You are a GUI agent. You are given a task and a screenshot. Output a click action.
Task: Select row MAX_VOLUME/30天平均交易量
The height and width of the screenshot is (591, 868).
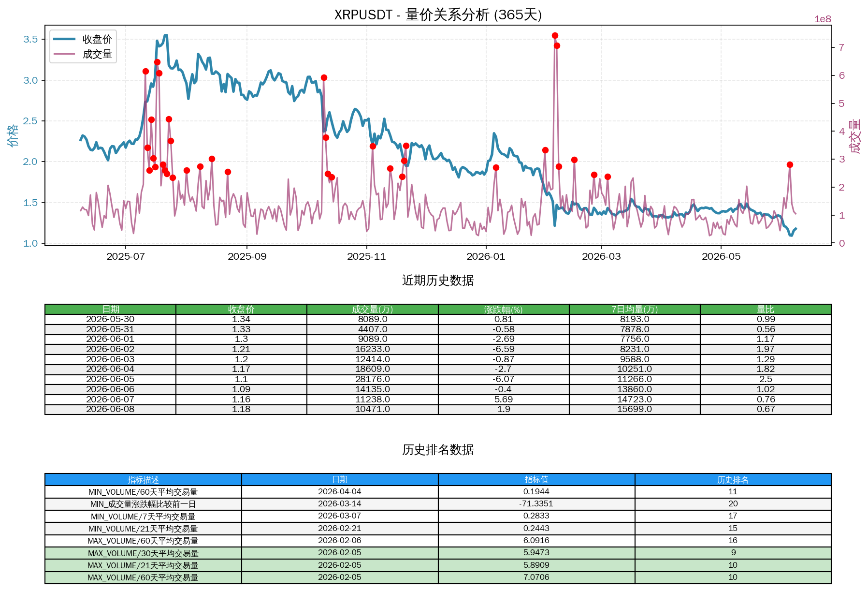(438, 553)
